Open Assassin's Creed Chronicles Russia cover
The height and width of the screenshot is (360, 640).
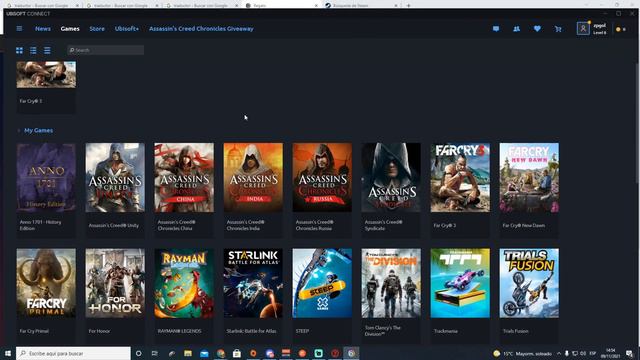pos(322,177)
